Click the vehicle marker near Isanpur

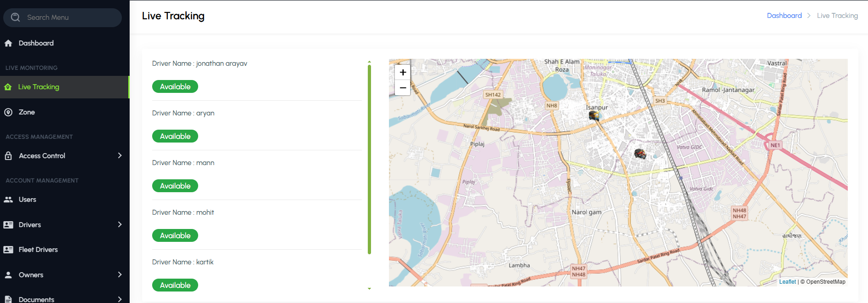click(x=594, y=116)
